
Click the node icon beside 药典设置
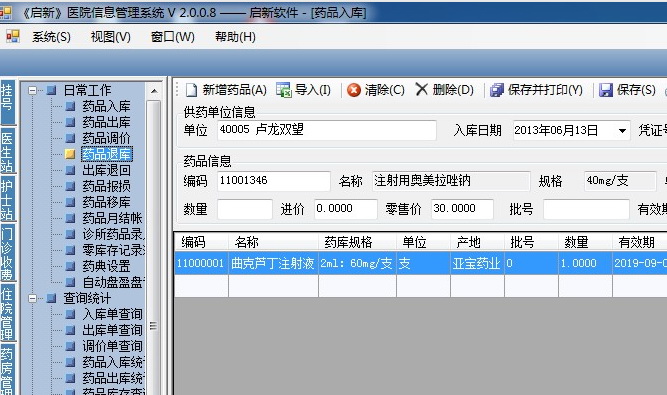coord(70,266)
